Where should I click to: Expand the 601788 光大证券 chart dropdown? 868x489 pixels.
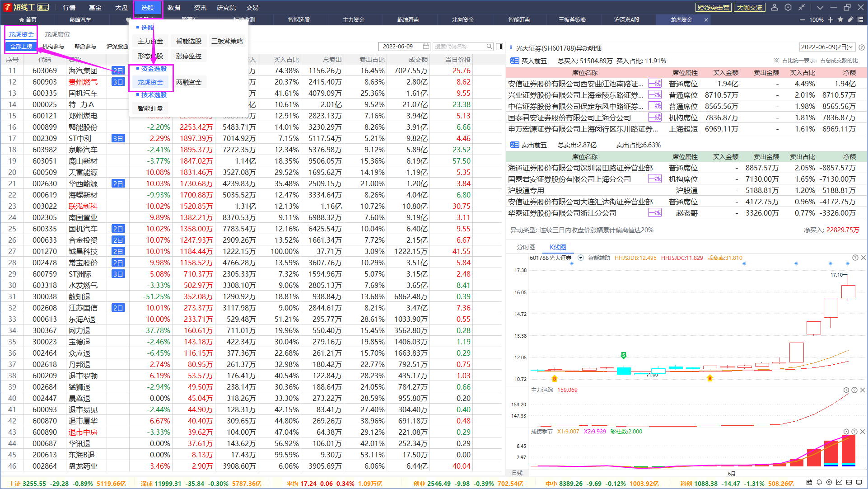point(581,258)
